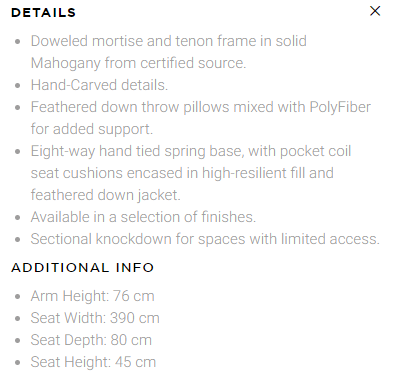
Task: Select the 'for added support' text
Action: tap(92, 129)
